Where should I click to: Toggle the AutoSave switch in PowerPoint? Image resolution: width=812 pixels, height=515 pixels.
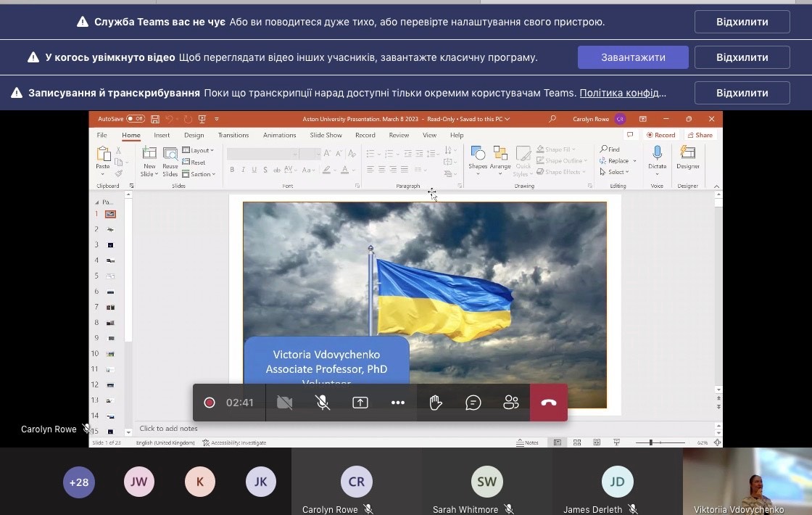[135, 119]
